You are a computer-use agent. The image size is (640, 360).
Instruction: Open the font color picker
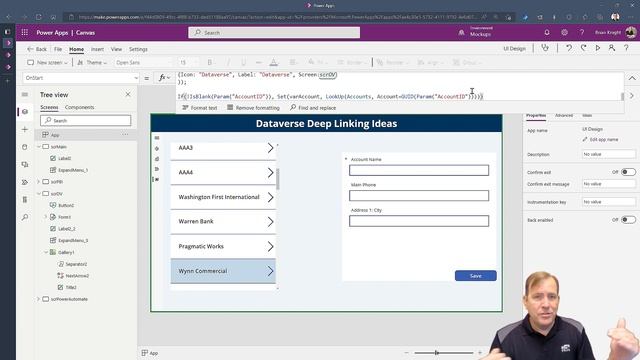pos(274,62)
